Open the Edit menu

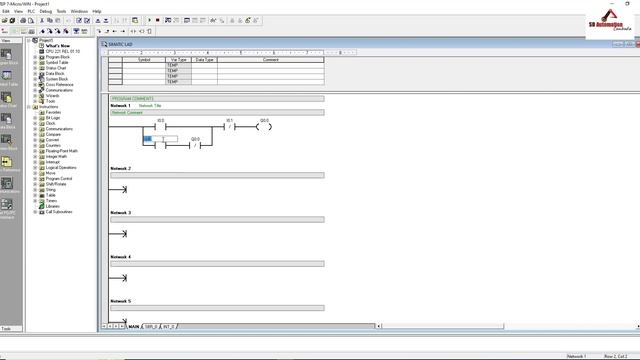coord(6,11)
